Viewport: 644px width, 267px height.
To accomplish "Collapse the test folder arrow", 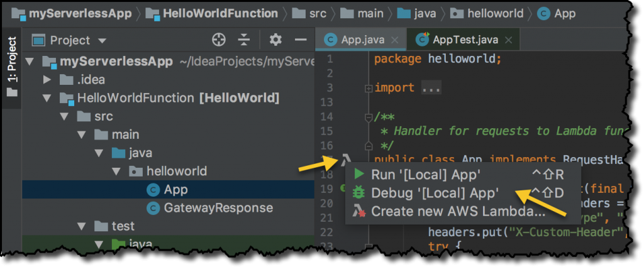I will pos(81,226).
